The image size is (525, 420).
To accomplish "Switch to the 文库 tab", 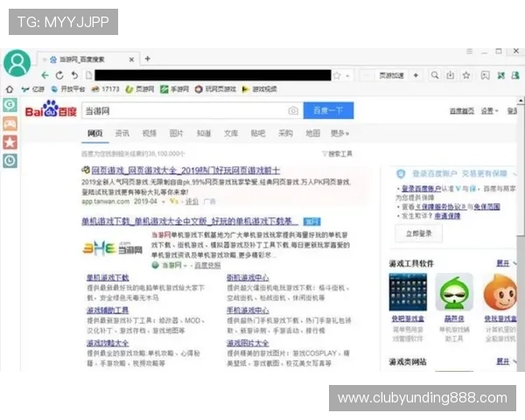I will point(231,133).
